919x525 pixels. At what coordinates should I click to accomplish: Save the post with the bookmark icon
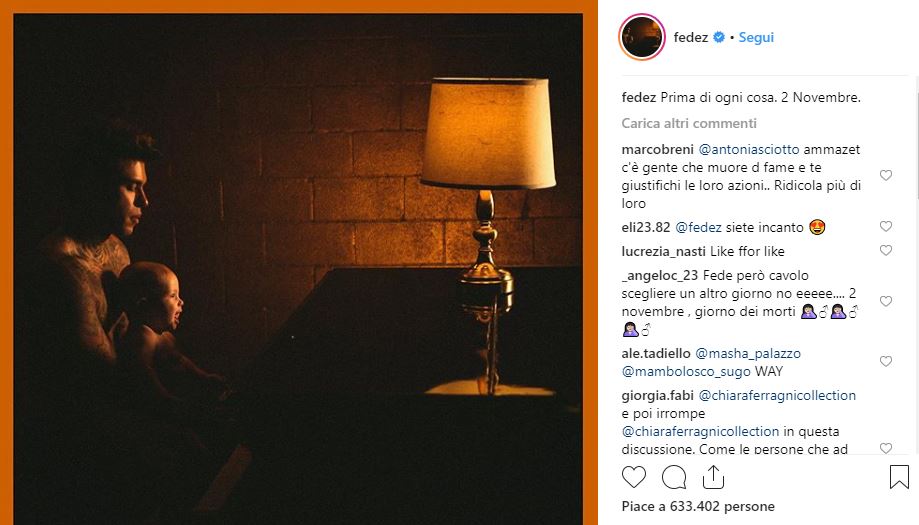click(x=899, y=477)
